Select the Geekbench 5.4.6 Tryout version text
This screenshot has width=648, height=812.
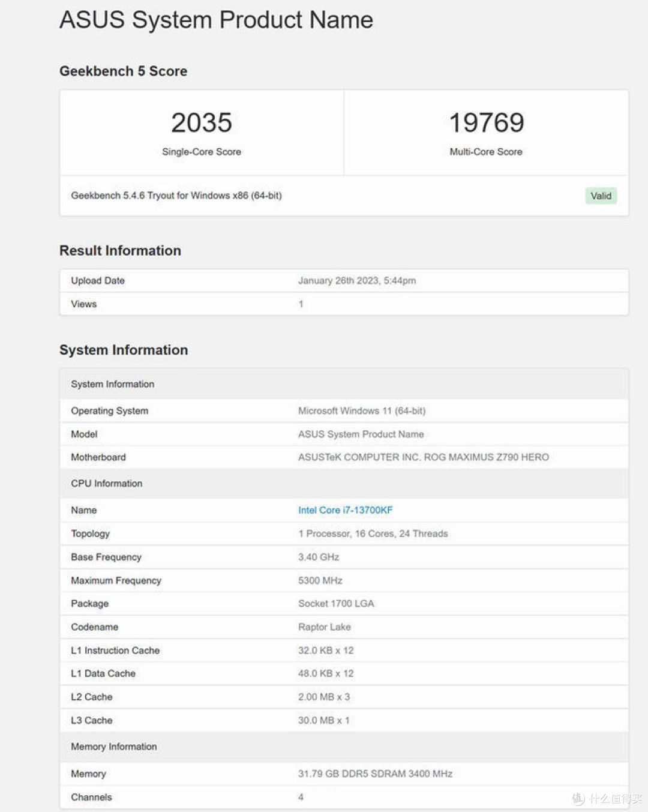pos(176,196)
